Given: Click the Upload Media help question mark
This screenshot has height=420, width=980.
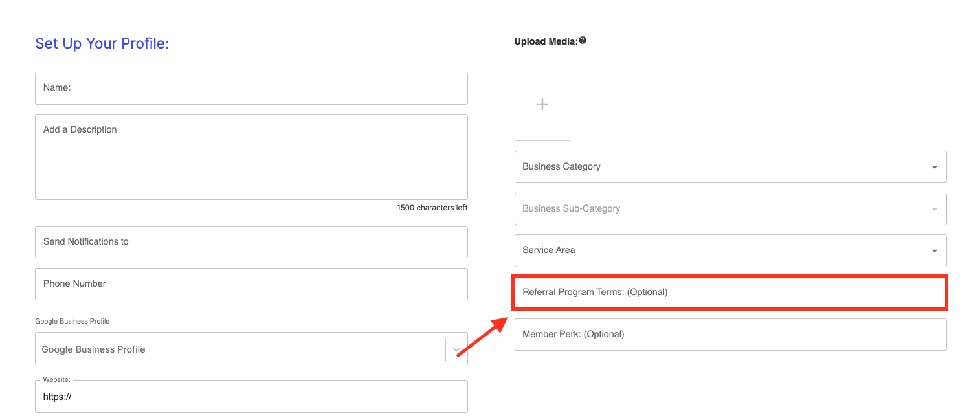Looking at the screenshot, I should 583,41.
